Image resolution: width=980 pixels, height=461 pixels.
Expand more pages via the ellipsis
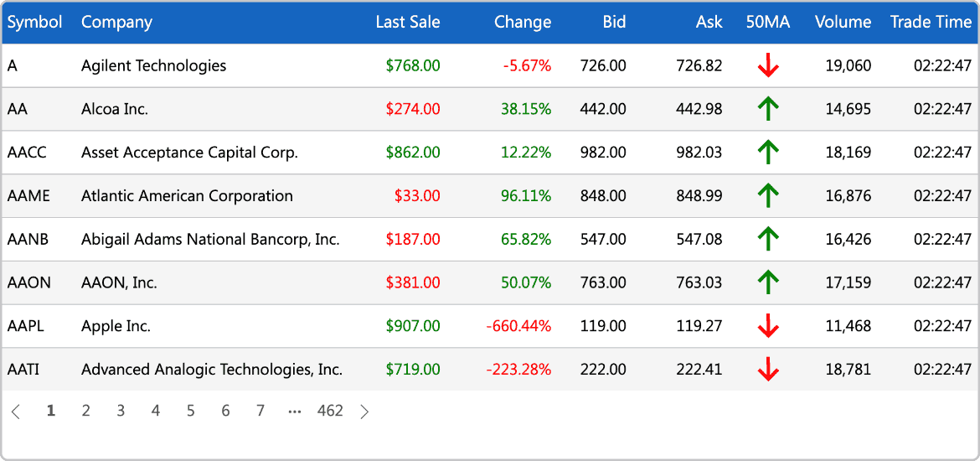pyautogui.click(x=295, y=411)
